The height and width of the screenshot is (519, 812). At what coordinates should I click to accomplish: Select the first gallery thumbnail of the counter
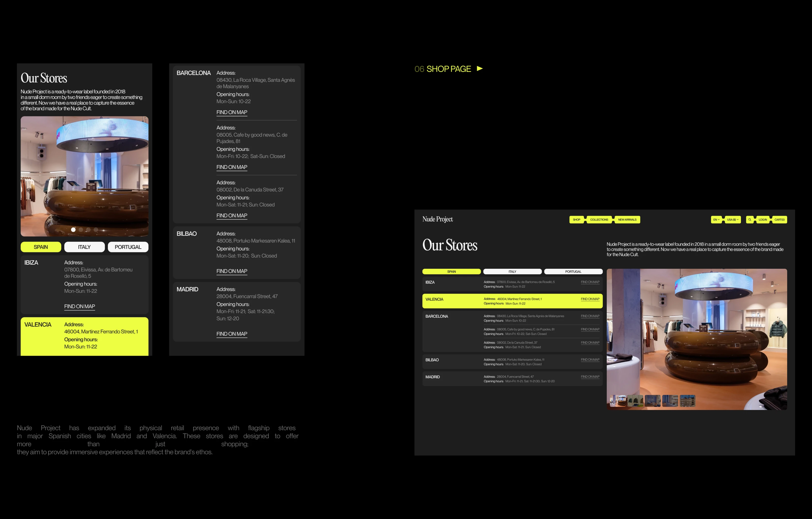618,401
